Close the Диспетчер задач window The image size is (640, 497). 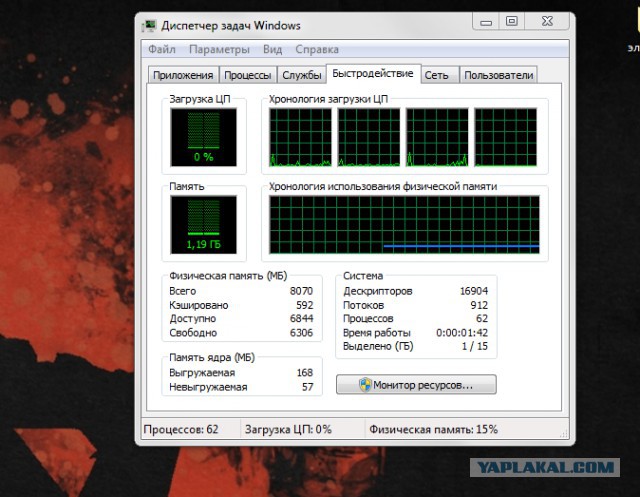point(547,22)
